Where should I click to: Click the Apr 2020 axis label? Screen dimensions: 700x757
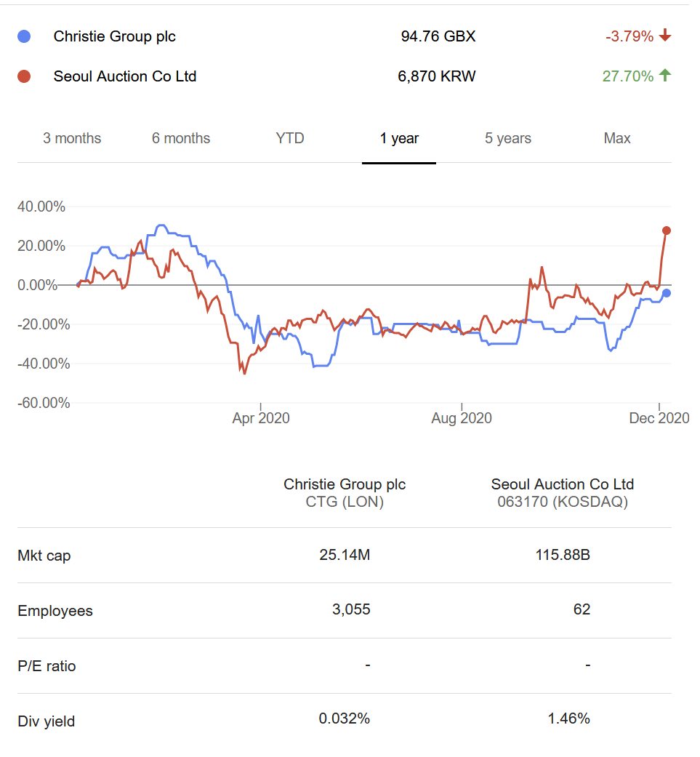coord(261,418)
